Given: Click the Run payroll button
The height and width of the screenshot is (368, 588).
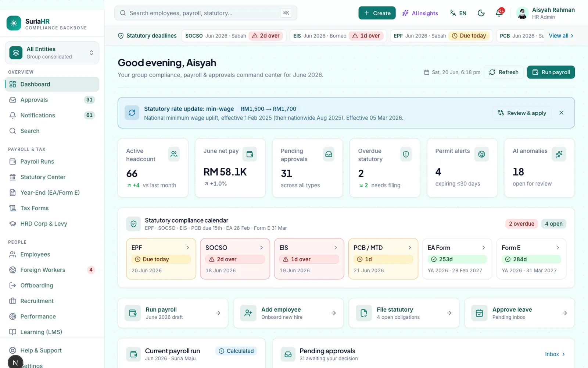Looking at the screenshot, I should (x=551, y=72).
